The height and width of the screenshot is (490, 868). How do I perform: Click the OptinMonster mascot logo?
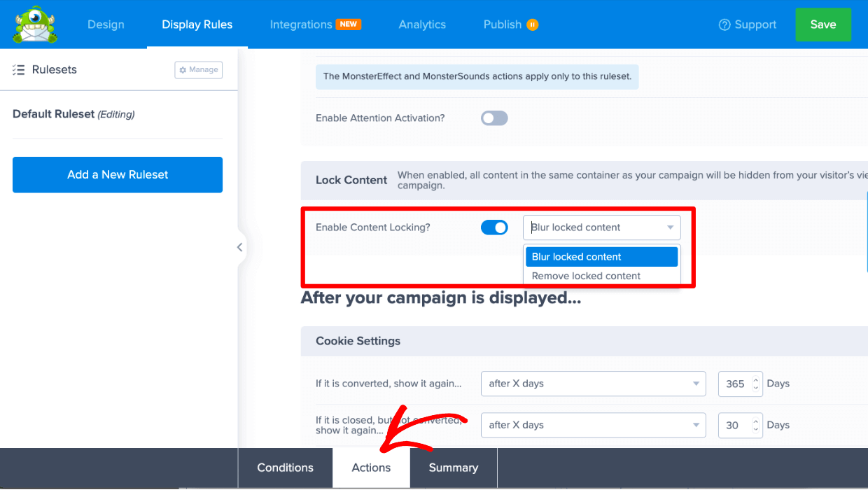click(x=34, y=24)
